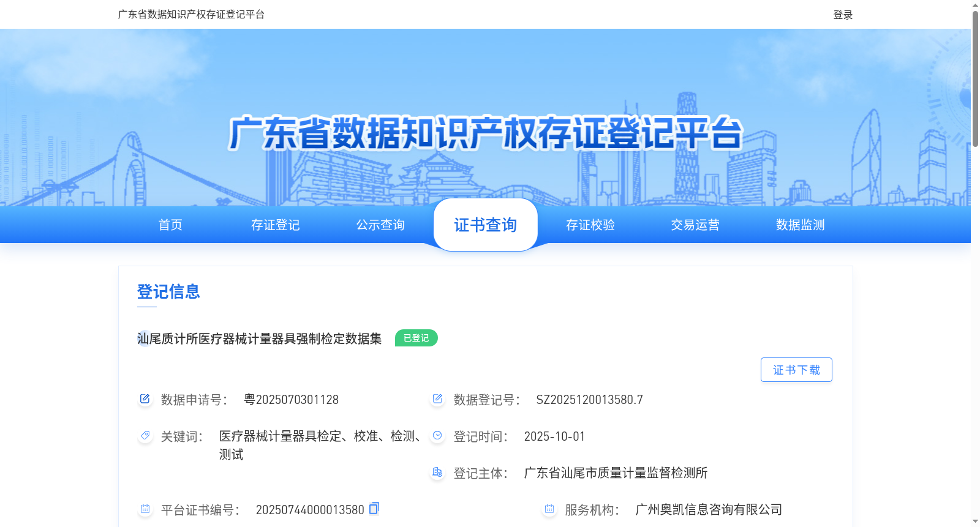This screenshot has height=527, width=980.
Task: Click the dataset title 汕尾质计所医疗器械计量器具强制检定数据集
Action: pyautogui.click(x=259, y=338)
